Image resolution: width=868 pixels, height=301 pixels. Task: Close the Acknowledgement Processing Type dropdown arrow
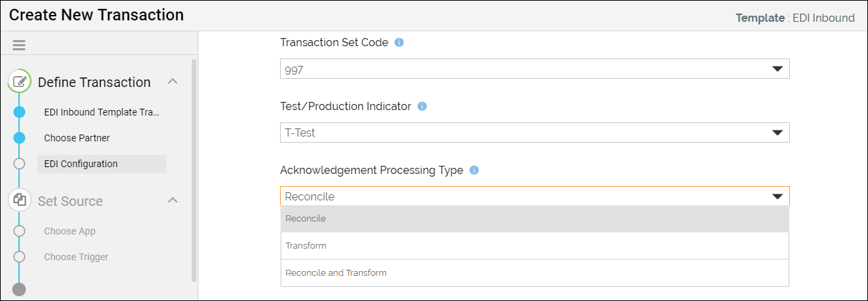[x=778, y=197]
